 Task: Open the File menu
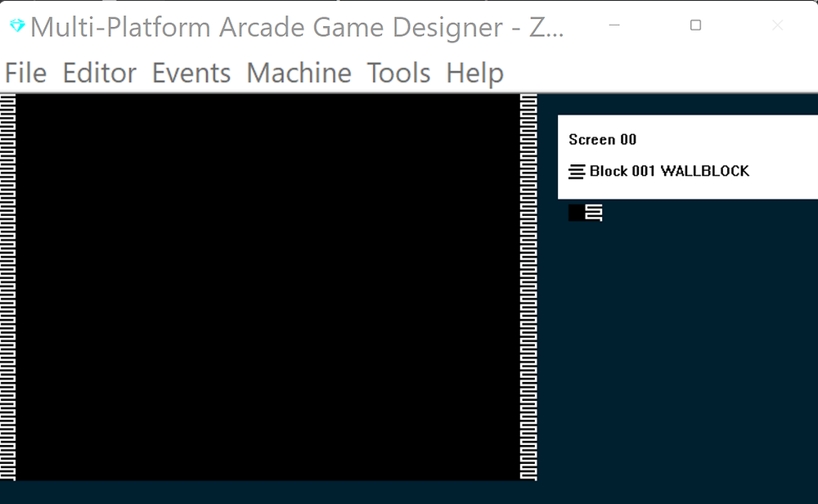pyautogui.click(x=25, y=73)
